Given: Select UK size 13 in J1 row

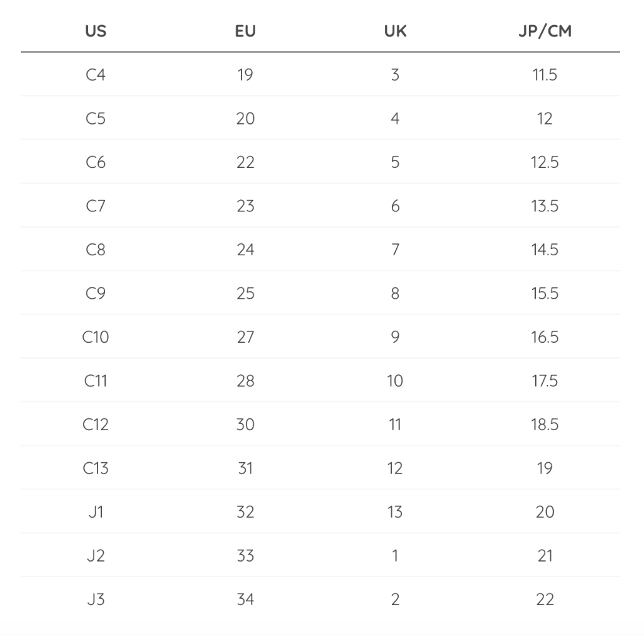Looking at the screenshot, I should [x=395, y=512].
